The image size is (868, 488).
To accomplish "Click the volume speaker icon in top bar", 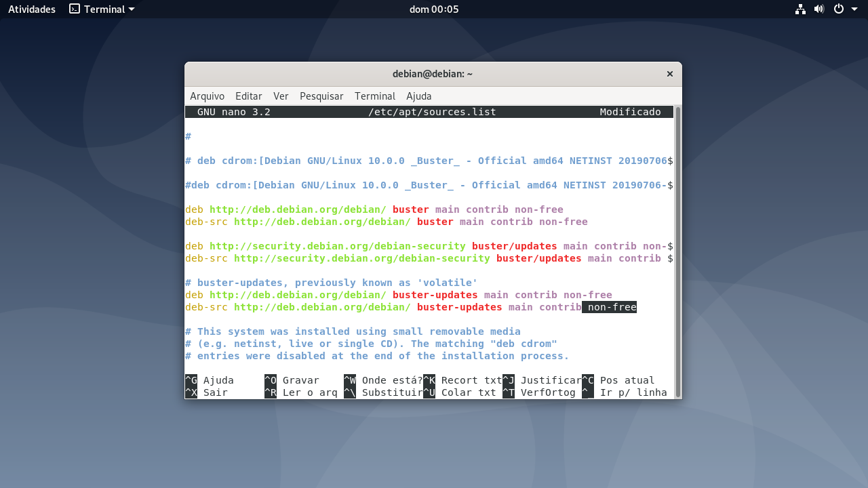I will point(819,9).
